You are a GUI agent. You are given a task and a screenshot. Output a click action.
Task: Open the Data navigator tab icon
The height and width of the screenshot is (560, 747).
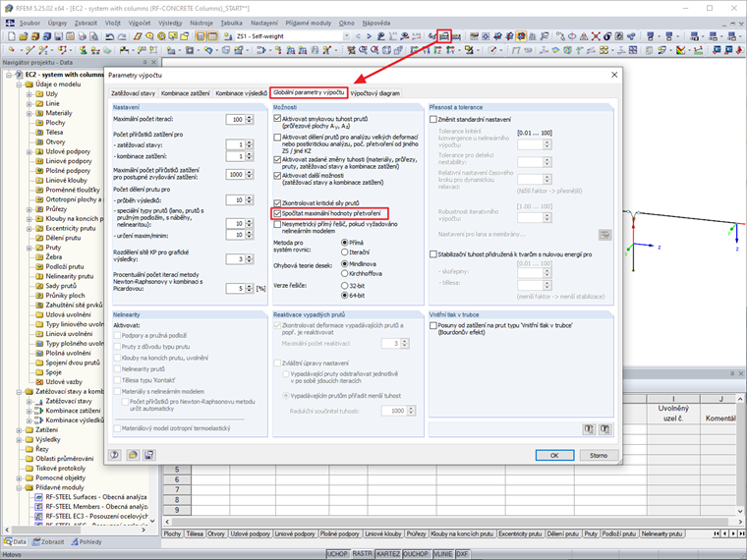[x=8, y=542]
